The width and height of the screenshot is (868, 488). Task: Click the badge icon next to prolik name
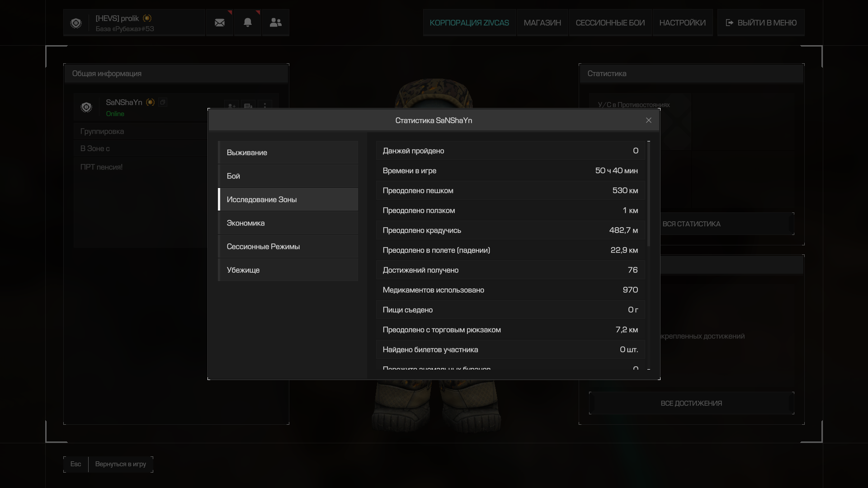tap(147, 18)
